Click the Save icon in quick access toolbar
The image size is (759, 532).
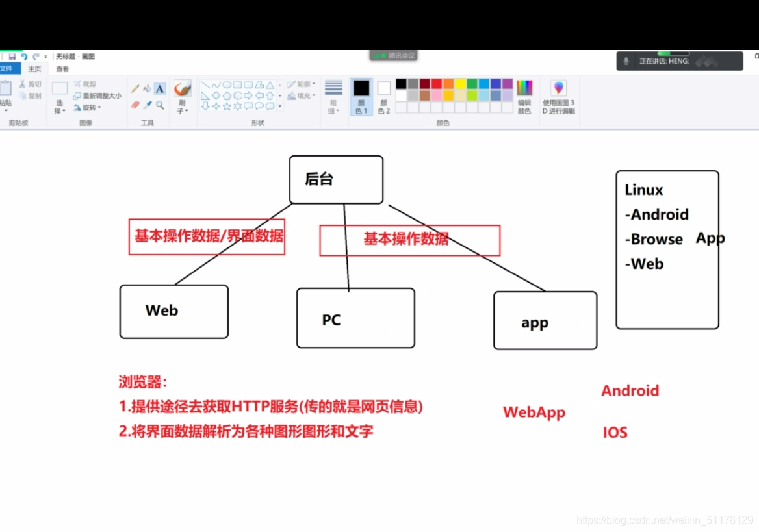click(x=12, y=57)
